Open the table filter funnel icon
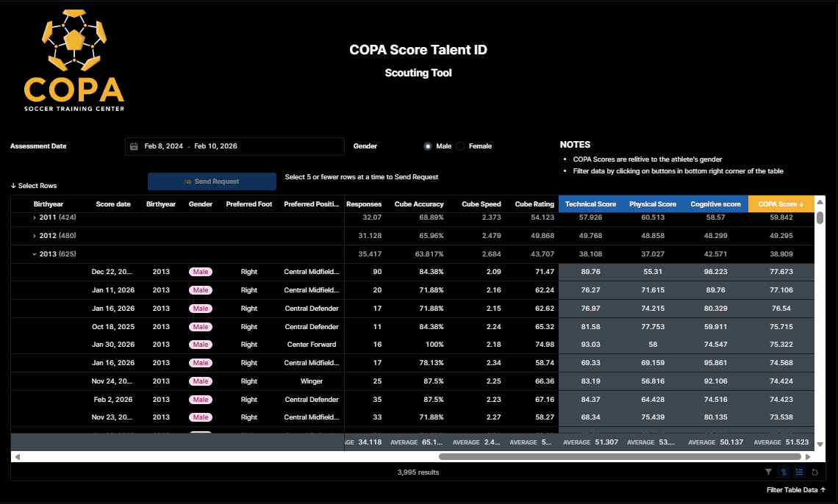This screenshot has width=838, height=504. tap(768, 472)
